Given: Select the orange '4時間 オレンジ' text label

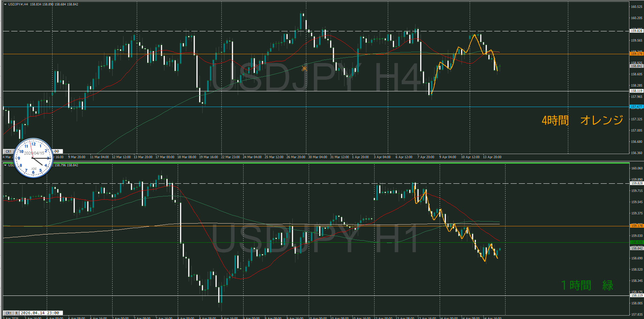Looking at the screenshot, I should tap(582, 120).
